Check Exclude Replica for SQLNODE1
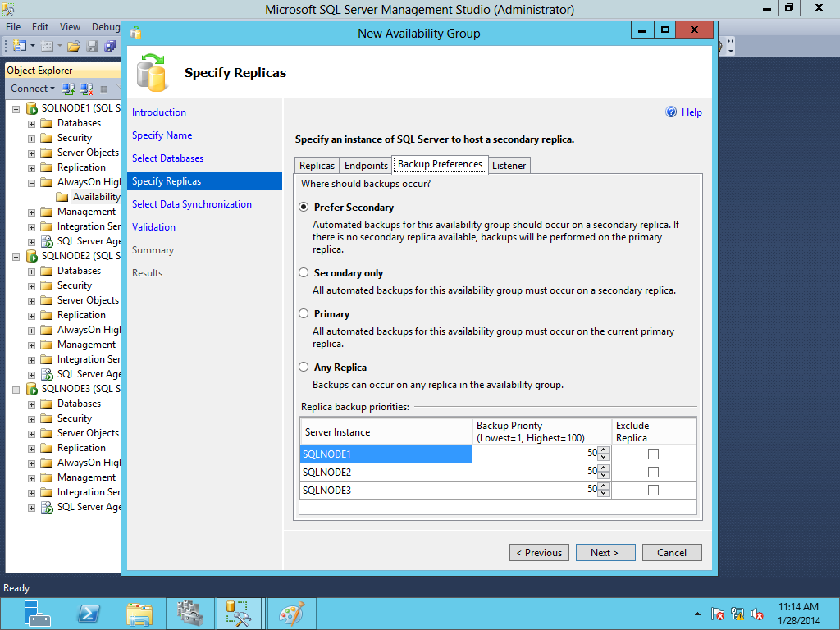Image resolution: width=840 pixels, height=630 pixels. [653, 454]
